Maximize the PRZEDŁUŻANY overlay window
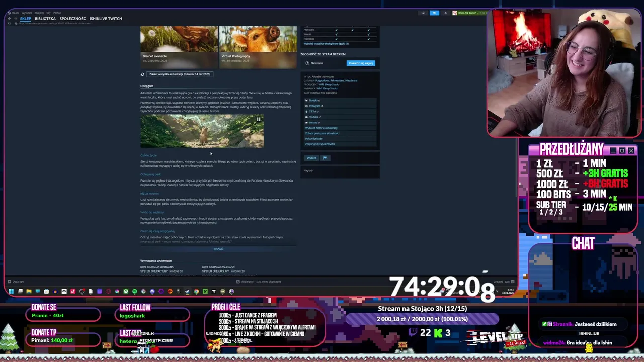 click(622, 151)
